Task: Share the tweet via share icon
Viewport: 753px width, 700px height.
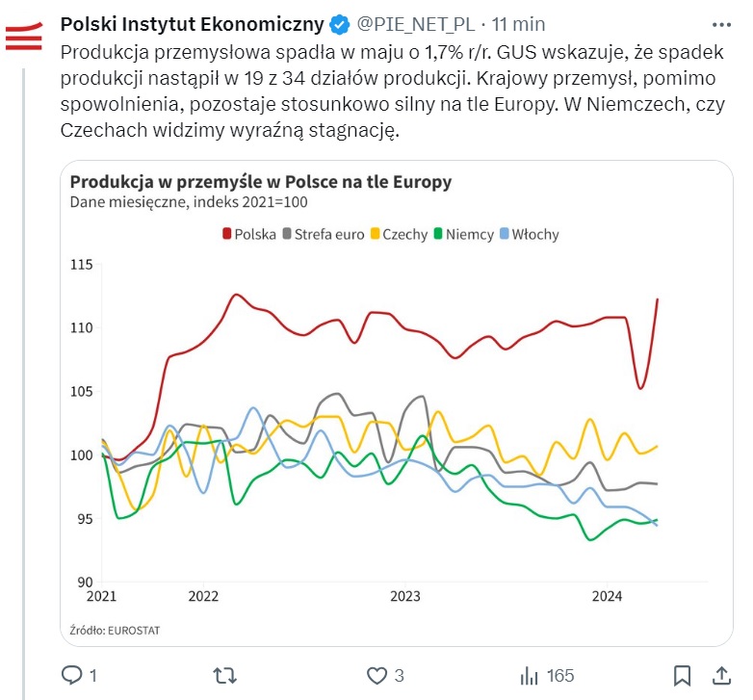Action: 719,675
